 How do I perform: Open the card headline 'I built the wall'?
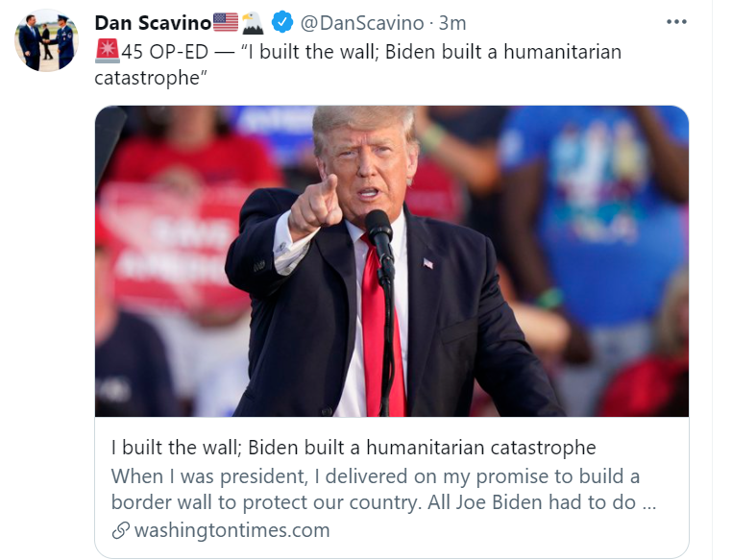(354, 448)
